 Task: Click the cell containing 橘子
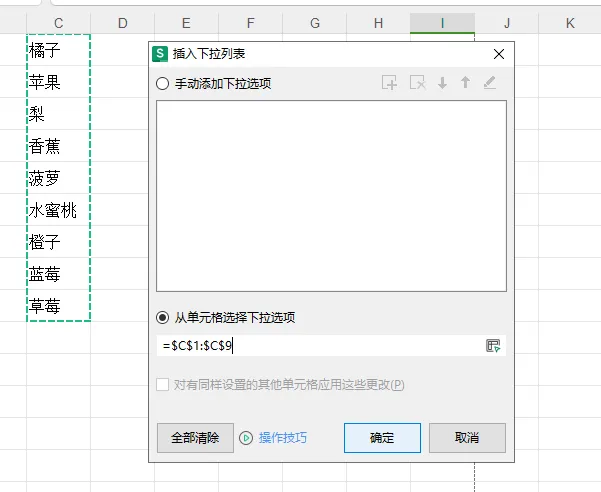click(58, 50)
